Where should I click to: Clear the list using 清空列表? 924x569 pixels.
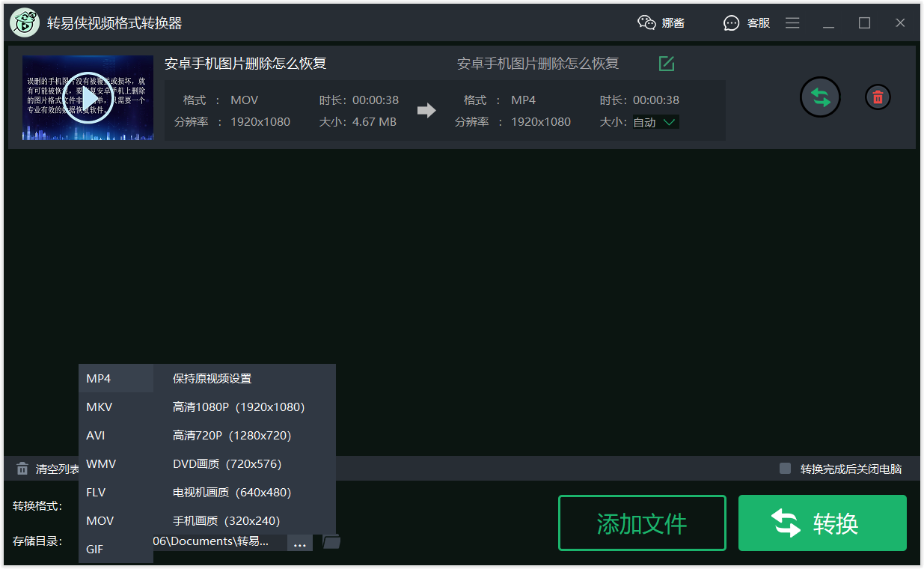coord(46,468)
